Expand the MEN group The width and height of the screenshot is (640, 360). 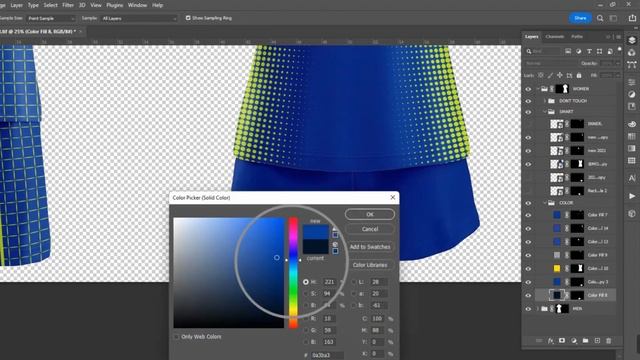point(538,309)
